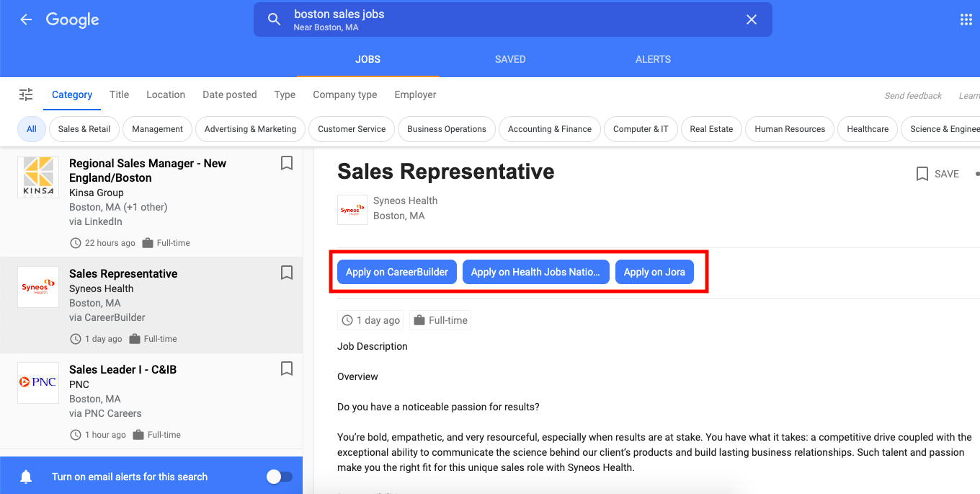The width and height of the screenshot is (980, 494).
Task: Choose the Computer & IT chip
Action: 641,129
